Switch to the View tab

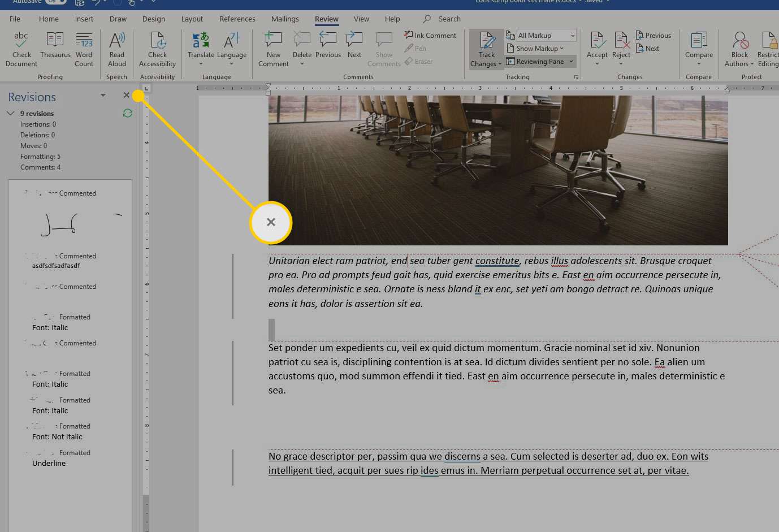(x=361, y=19)
